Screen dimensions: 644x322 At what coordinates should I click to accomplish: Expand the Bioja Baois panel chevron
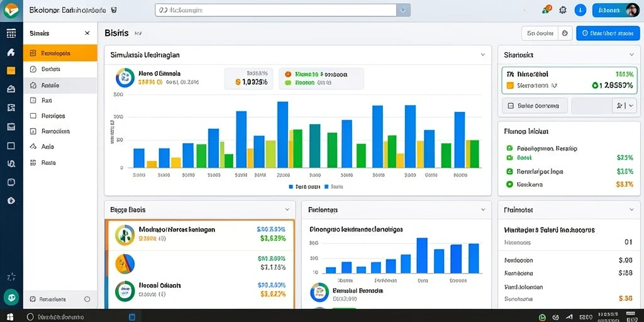(x=287, y=209)
